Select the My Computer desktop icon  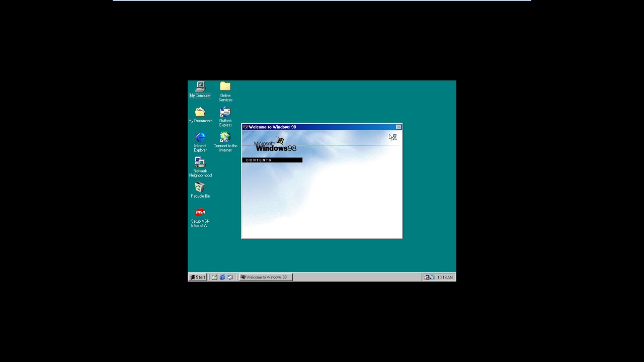[200, 89]
